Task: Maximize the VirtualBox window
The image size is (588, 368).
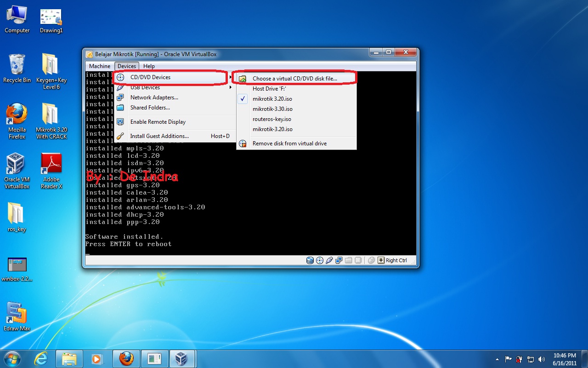Action: pos(388,52)
